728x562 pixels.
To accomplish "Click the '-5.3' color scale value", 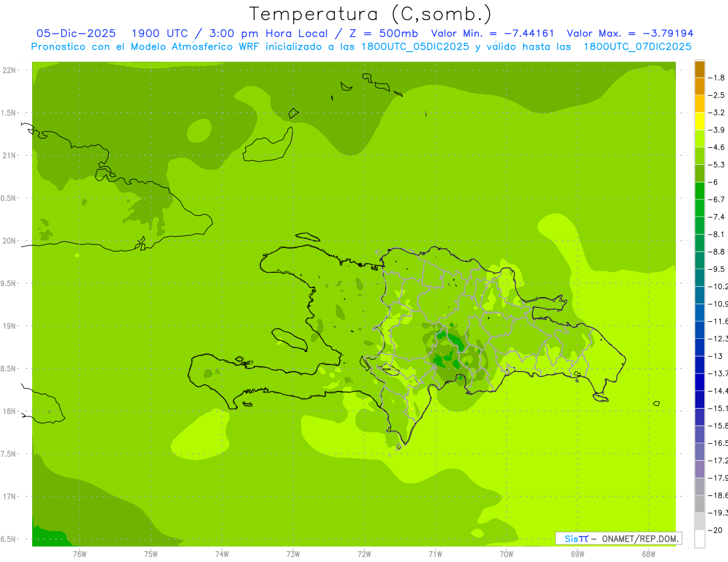I will (x=716, y=165).
